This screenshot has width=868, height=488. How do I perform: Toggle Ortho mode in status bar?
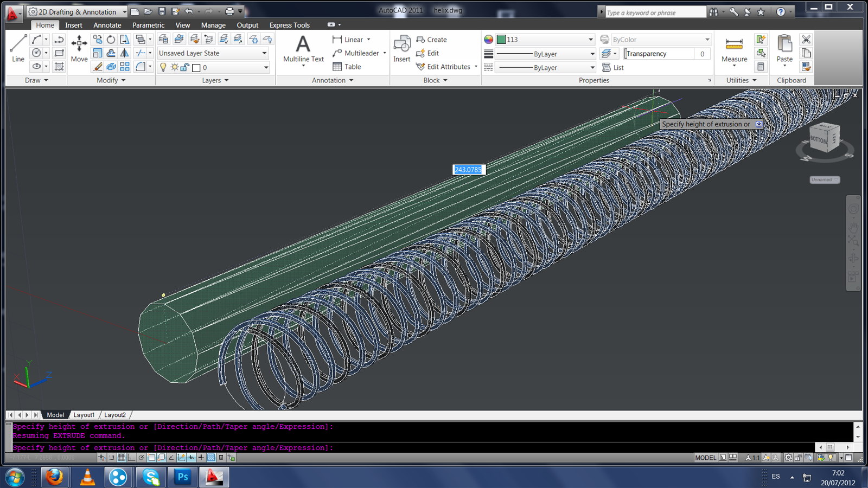(132, 458)
